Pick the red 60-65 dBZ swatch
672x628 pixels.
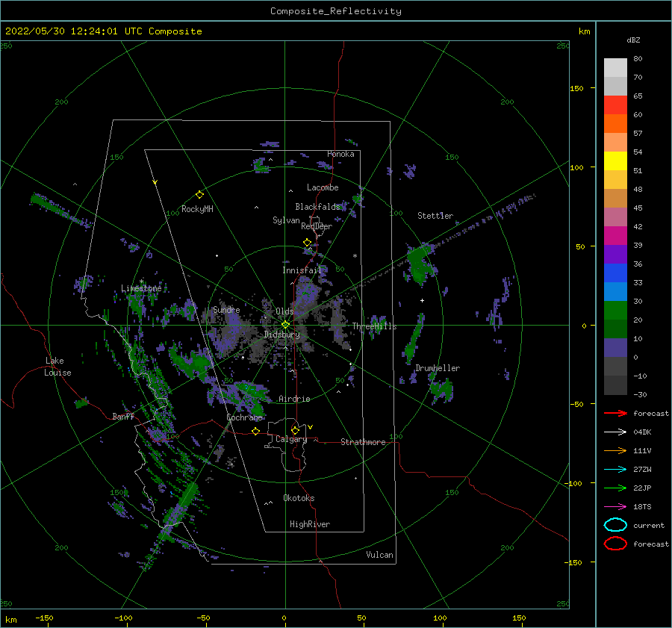(x=615, y=105)
